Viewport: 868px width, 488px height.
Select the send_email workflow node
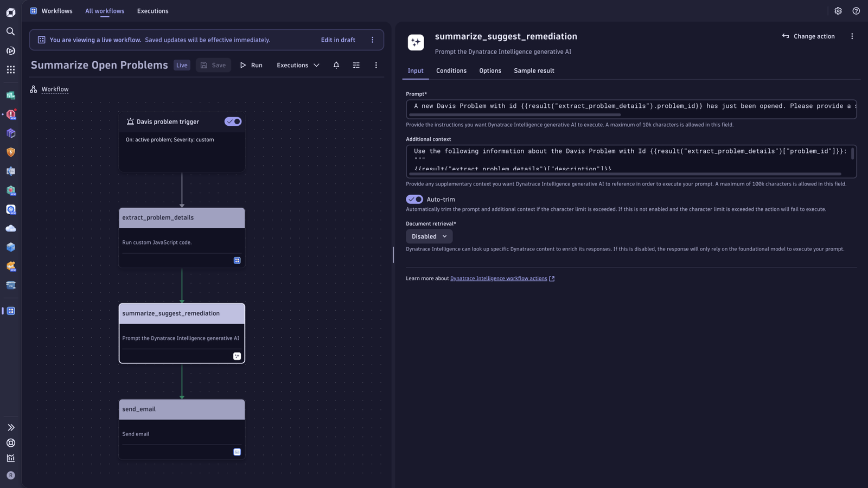tap(182, 429)
